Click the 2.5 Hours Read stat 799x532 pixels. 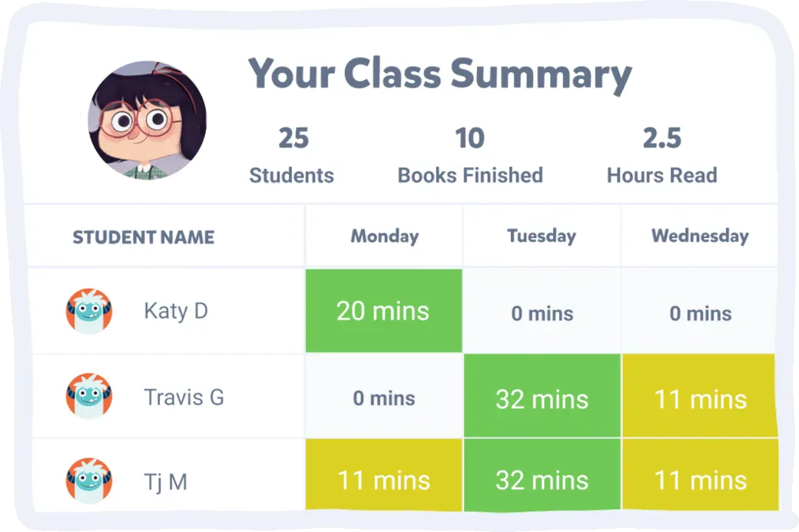pyautogui.click(x=661, y=156)
